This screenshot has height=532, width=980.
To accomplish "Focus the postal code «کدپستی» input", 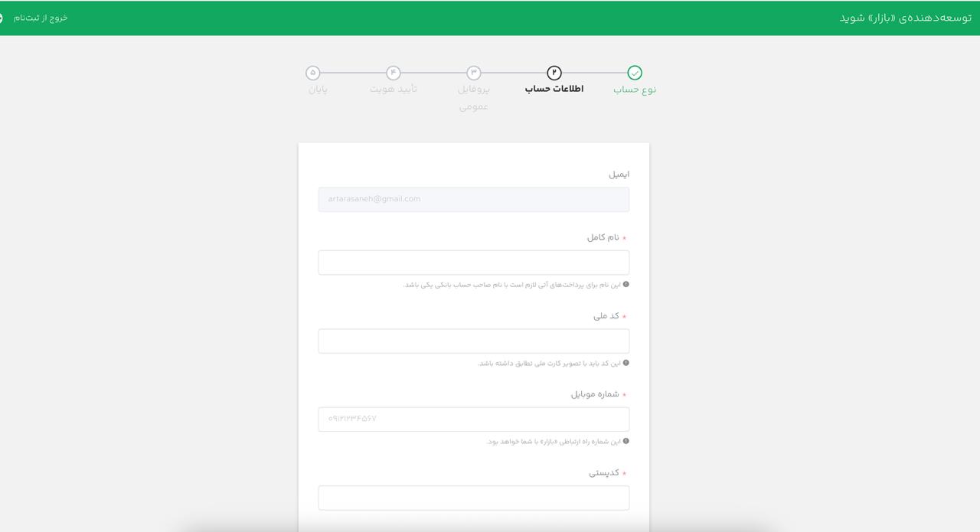I will click(x=474, y=498).
